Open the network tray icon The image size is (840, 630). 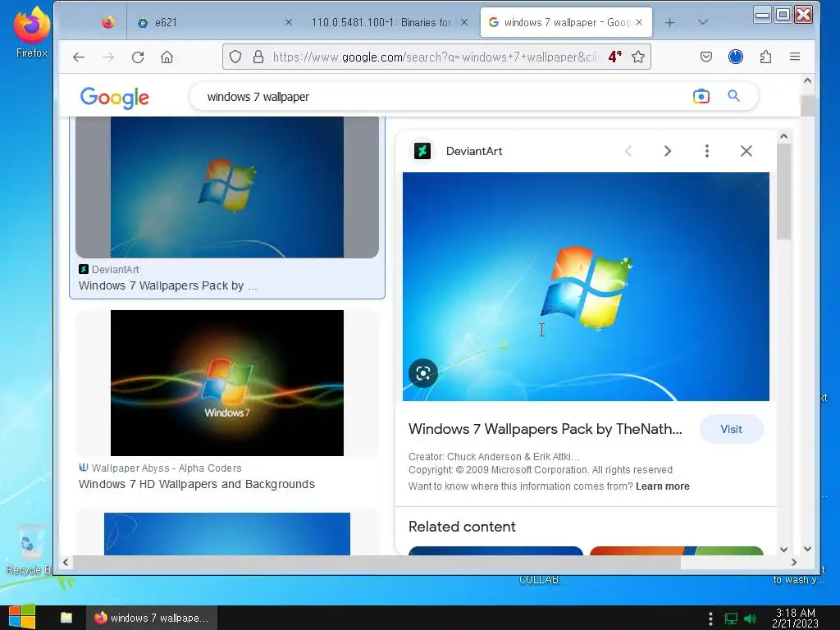click(x=731, y=619)
